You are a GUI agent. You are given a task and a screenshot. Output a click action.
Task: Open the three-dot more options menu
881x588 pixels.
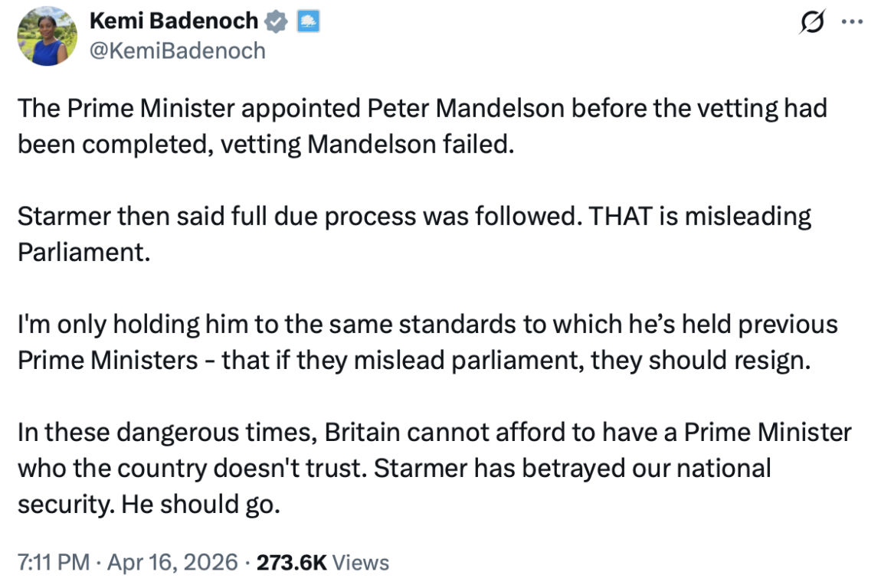pos(851,22)
